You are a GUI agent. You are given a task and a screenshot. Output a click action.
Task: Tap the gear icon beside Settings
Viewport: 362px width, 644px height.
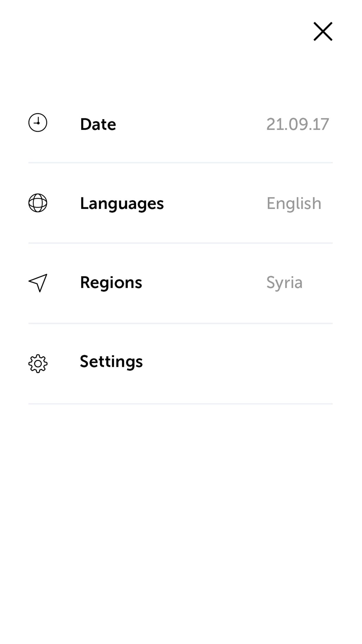[38, 363]
